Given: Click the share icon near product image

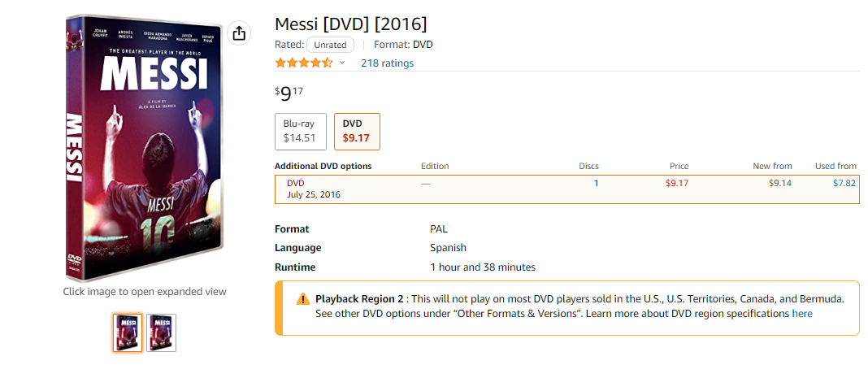Looking at the screenshot, I should pyautogui.click(x=239, y=33).
